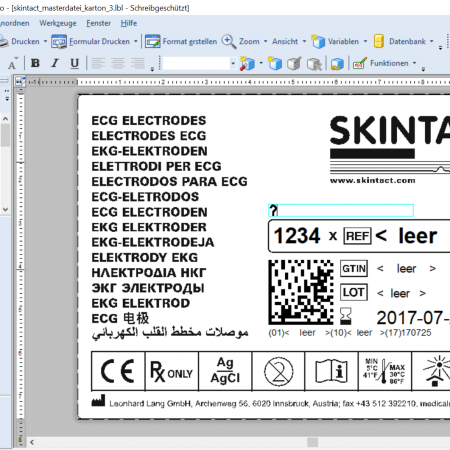Click the edit variable gray cube icon
The image size is (450, 450).
(x=294, y=63)
